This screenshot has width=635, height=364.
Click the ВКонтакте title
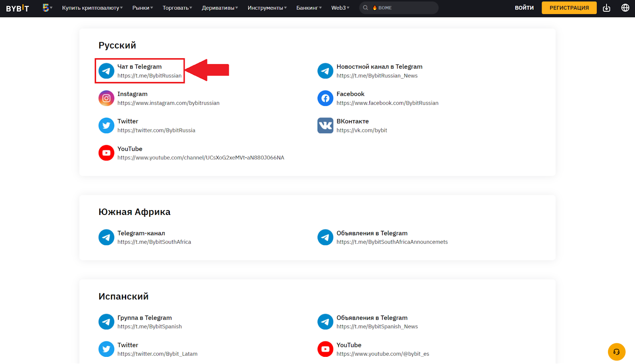pos(353,121)
